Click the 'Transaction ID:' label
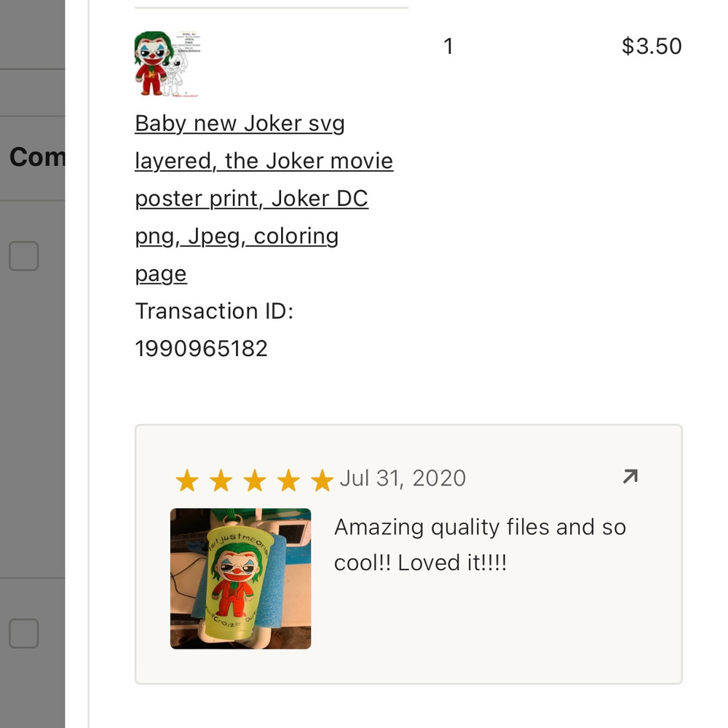Image resolution: width=728 pixels, height=728 pixels. (x=214, y=312)
